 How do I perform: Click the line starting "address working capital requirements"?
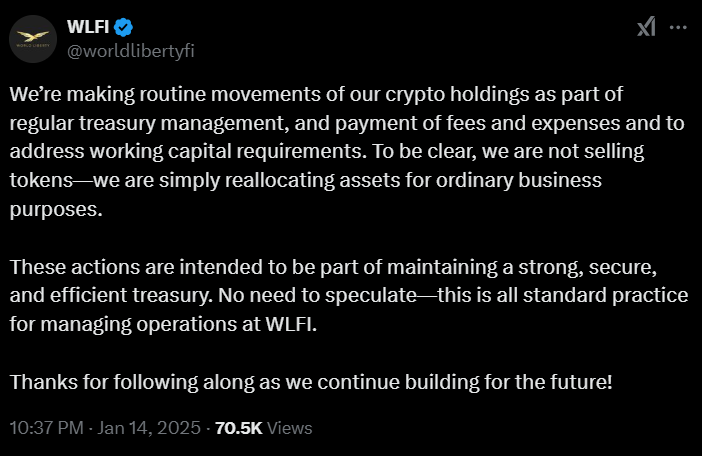click(x=327, y=152)
